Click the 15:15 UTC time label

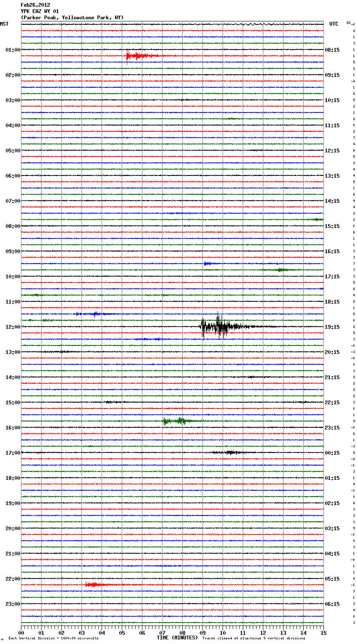[x=332, y=226]
